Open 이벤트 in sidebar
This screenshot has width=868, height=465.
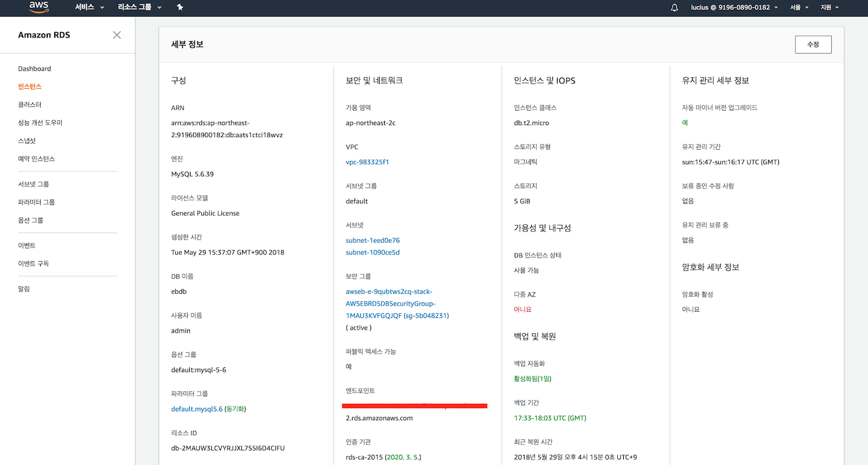[27, 246]
